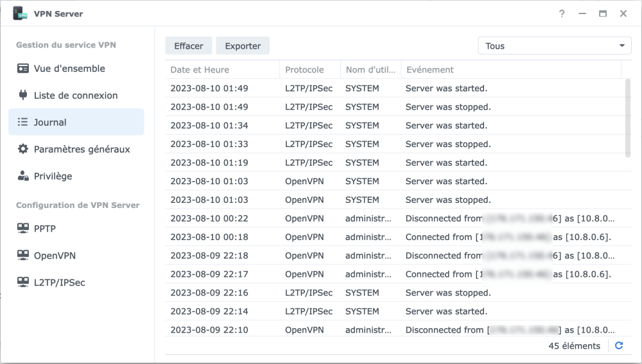Click the OpenVPN network icon
Screen dimensions: 642x364
pos(23,256)
